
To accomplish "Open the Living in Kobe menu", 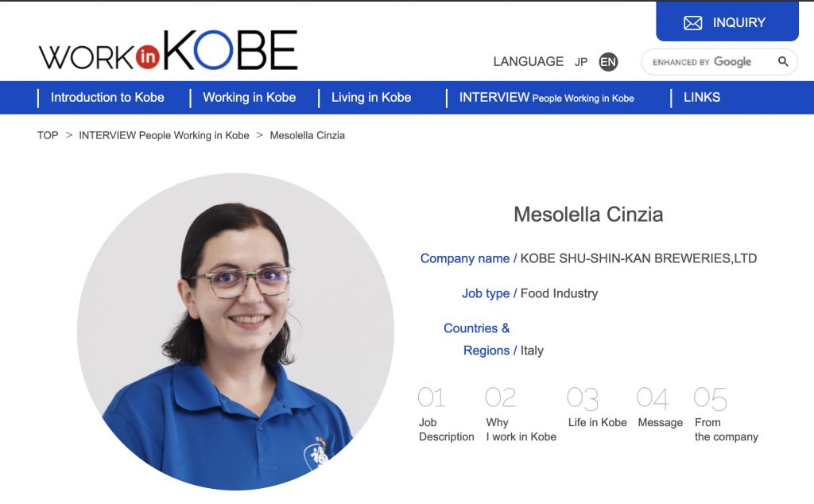I will [371, 98].
